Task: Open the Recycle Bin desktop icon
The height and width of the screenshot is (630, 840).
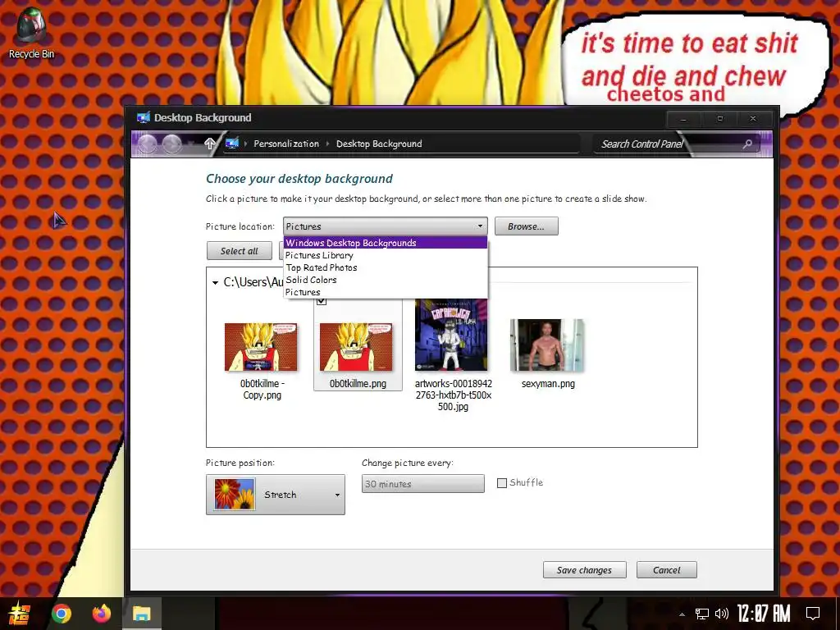Action: (x=31, y=33)
